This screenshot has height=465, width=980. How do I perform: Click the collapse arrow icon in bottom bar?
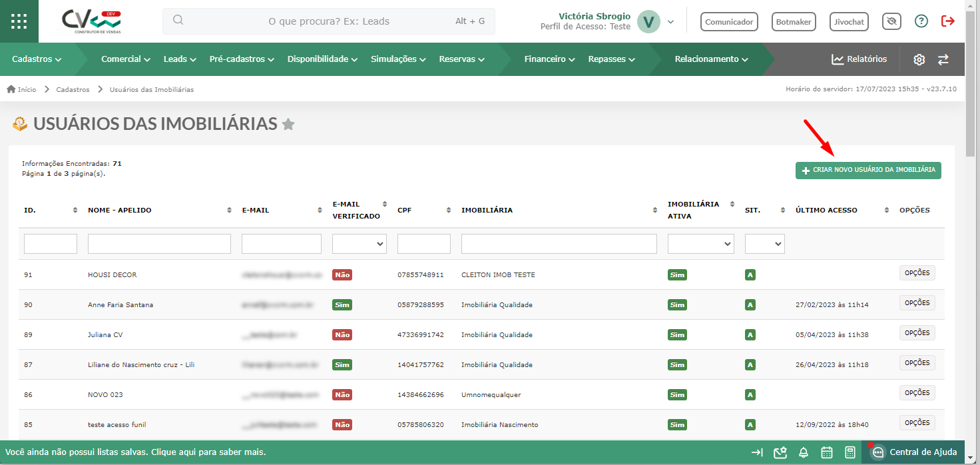tap(757, 452)
